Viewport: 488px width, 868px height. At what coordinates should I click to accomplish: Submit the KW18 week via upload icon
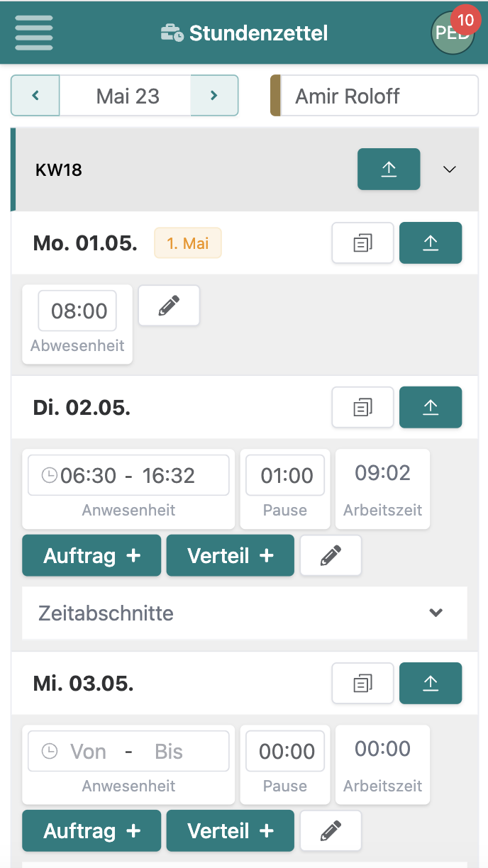click(x=389, y=169)
